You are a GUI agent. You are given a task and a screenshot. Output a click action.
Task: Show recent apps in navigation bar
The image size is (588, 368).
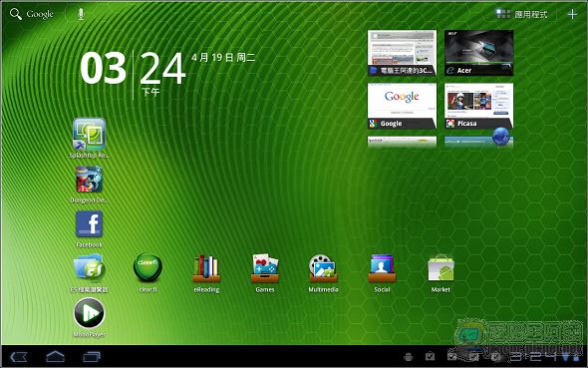tap(92, 356)
